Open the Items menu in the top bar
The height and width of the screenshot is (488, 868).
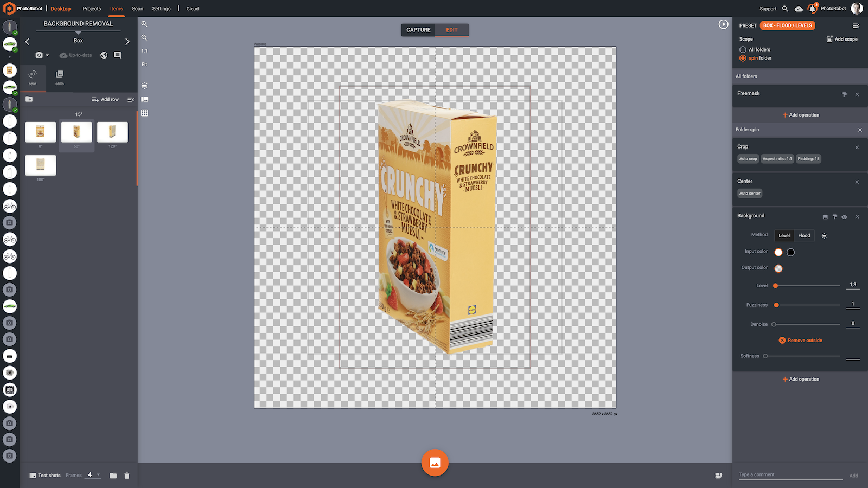[x=116, y=9]
